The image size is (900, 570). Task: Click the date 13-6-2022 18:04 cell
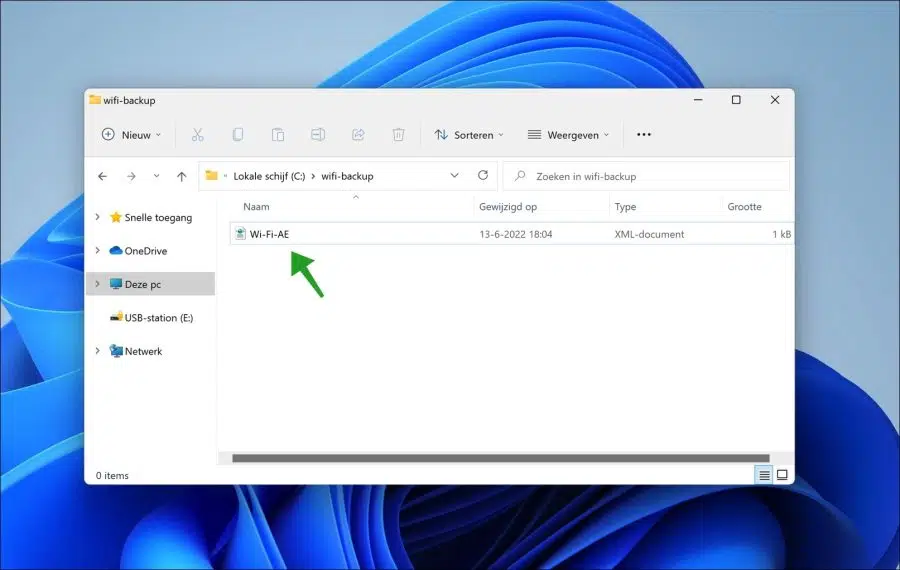[x=515, y=234]
